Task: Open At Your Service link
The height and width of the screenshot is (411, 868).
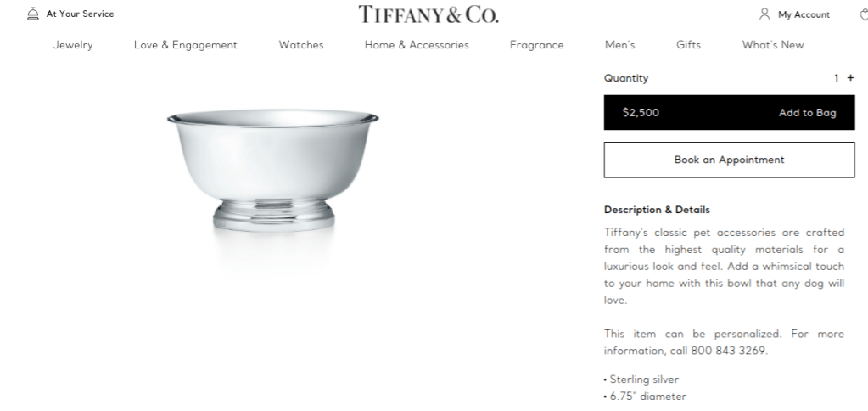Action: coord(81,14)
